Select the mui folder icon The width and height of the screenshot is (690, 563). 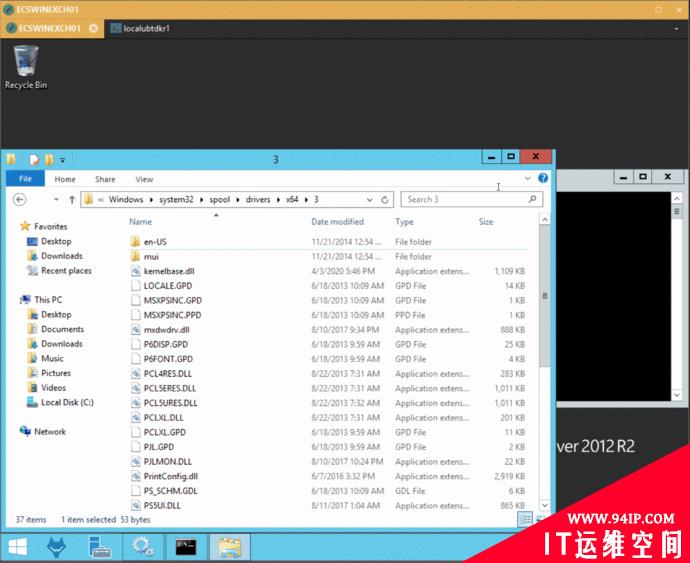136,256
